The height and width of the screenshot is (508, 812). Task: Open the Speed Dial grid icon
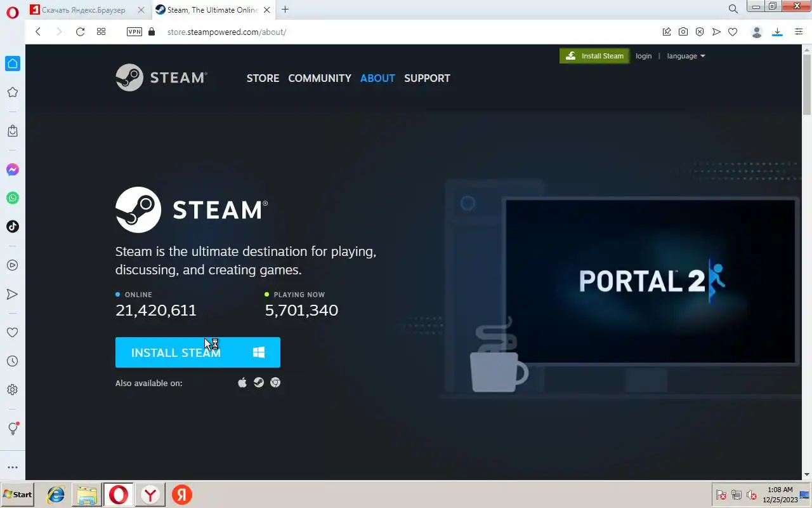pyautogui.click(x=101, y=32)
